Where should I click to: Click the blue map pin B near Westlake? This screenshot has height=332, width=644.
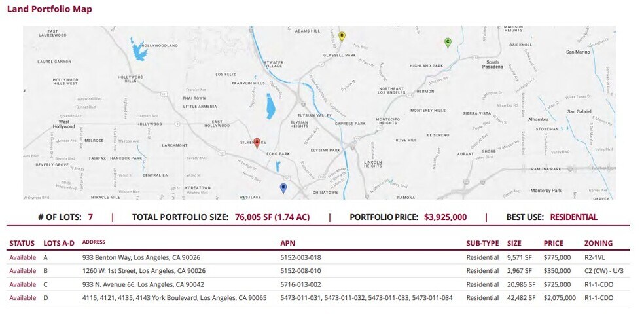tap(283, 188)
